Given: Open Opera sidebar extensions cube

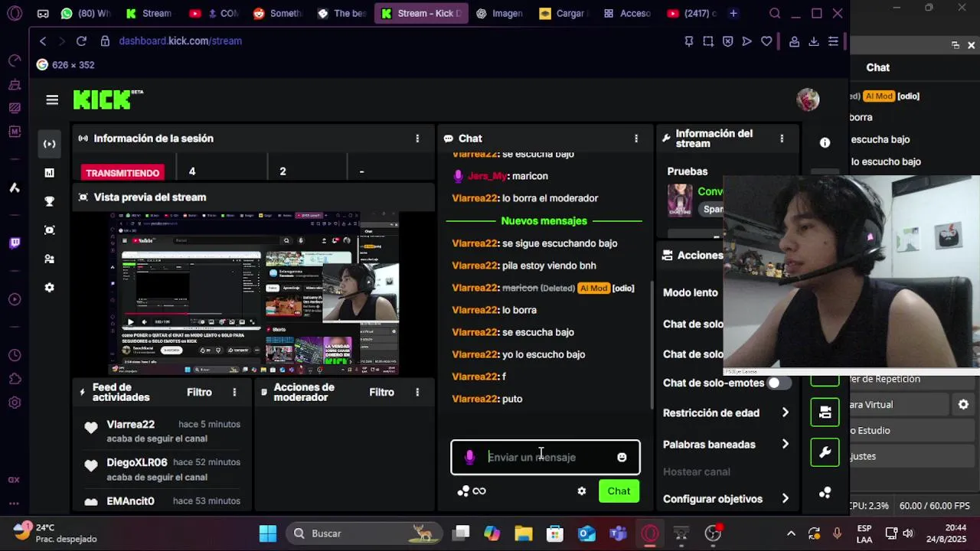Looking at the screenshot, I should 15,379.
